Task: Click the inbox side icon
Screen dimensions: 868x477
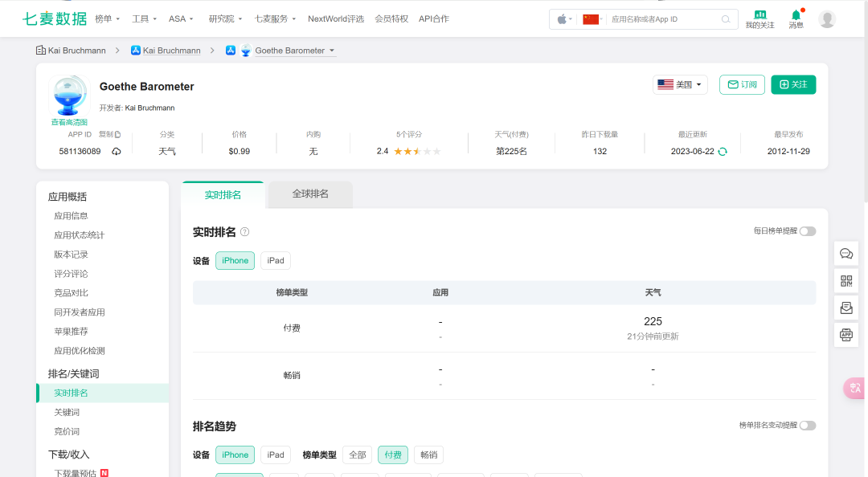Action: (846, 308)
